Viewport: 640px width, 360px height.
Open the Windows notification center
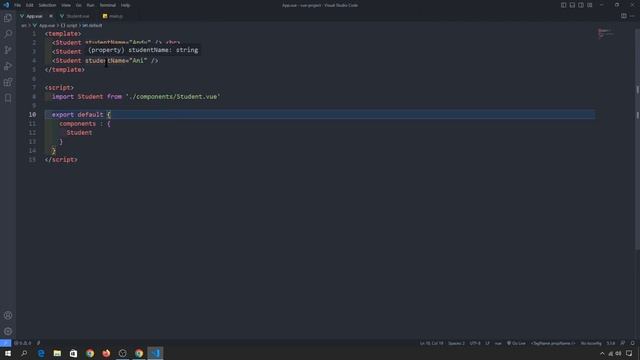point(629,353)
